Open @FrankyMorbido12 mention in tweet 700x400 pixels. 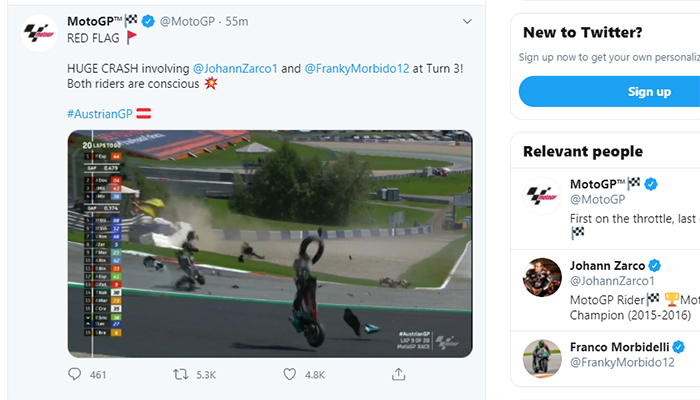[356, 67]
